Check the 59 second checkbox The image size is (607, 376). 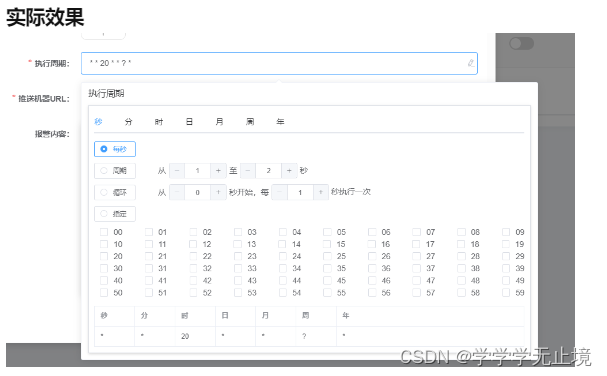506,293
